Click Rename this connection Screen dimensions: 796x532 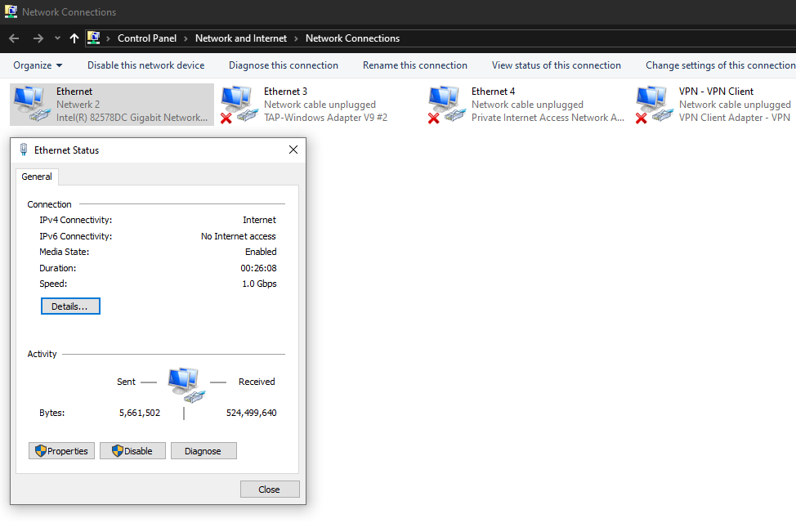414,65
